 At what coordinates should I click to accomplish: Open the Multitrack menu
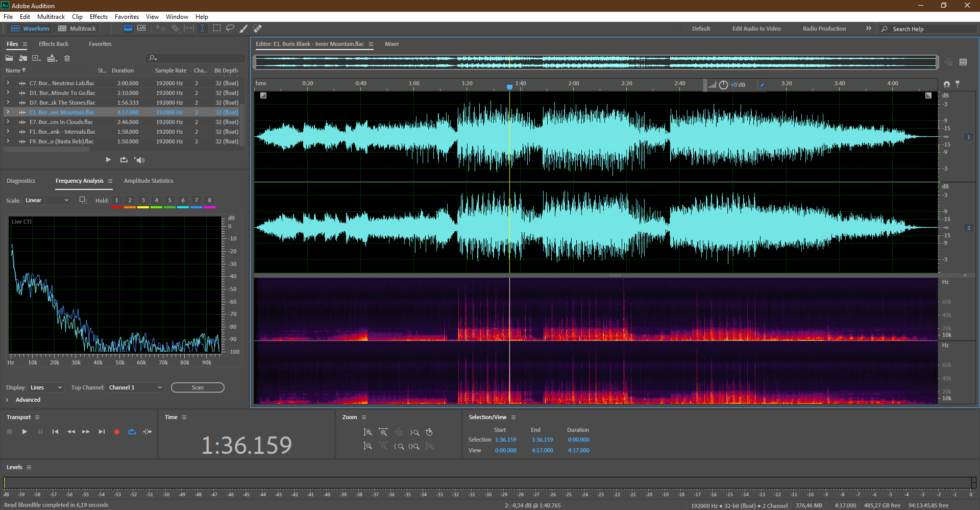51,16
